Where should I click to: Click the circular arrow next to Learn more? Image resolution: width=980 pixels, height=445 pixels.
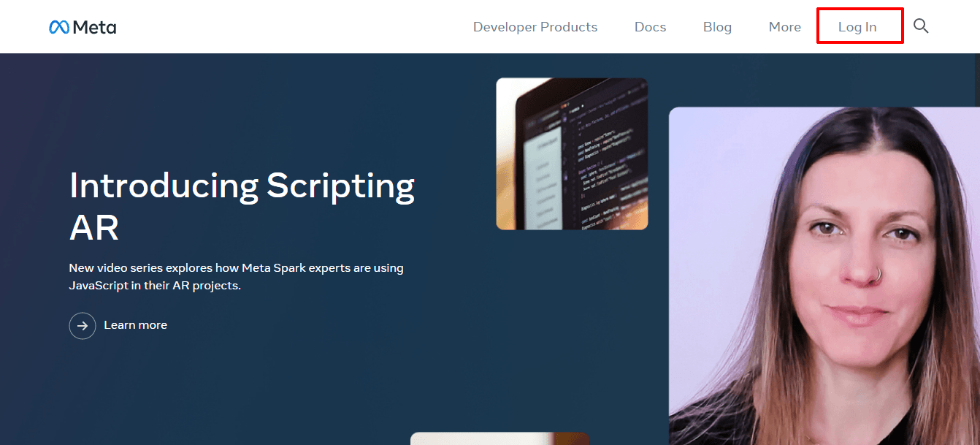83,325
